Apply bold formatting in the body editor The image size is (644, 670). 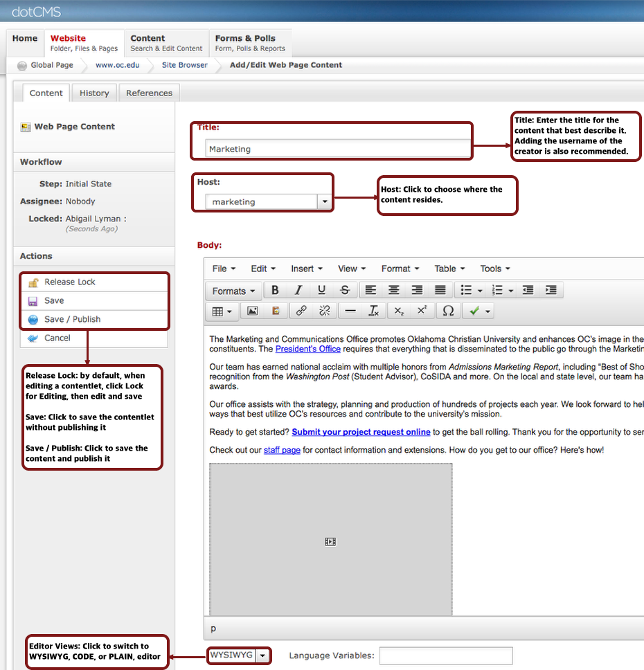[x=275, y=291]
